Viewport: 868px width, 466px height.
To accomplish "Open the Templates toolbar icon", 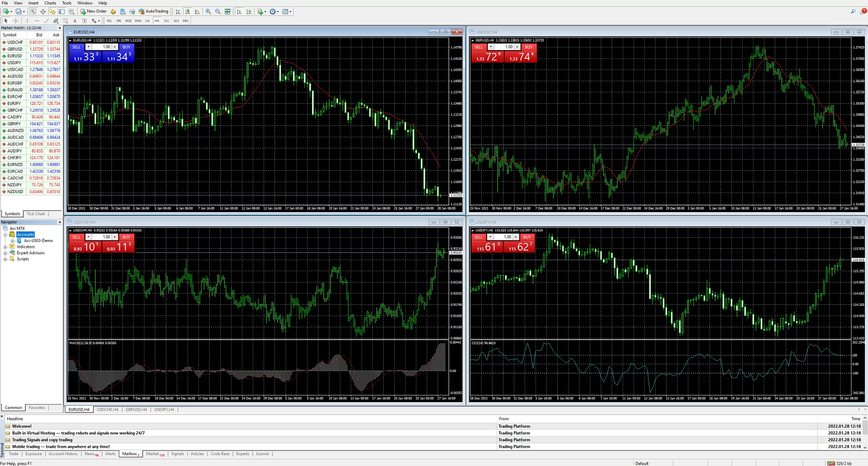I will click(285, 11).
